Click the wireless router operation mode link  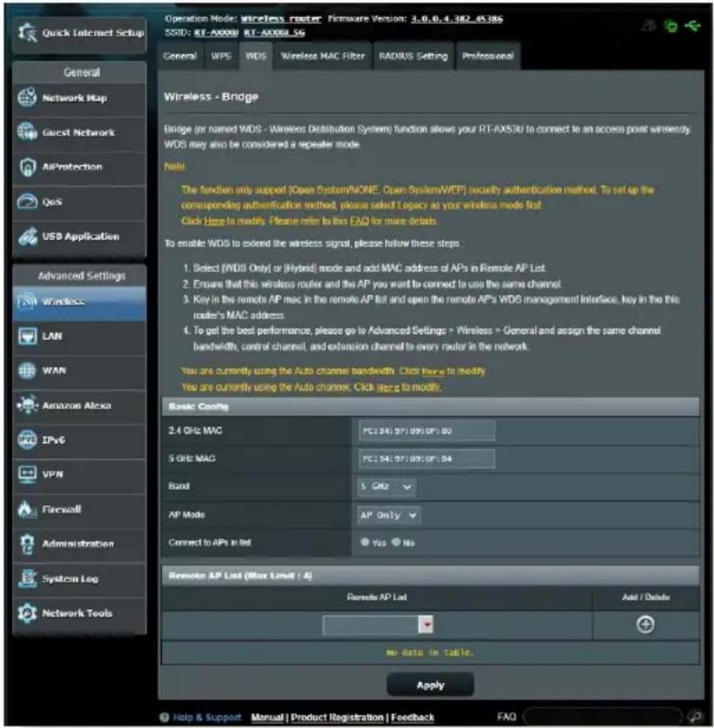pyautogui.click(x=281, y=19)
